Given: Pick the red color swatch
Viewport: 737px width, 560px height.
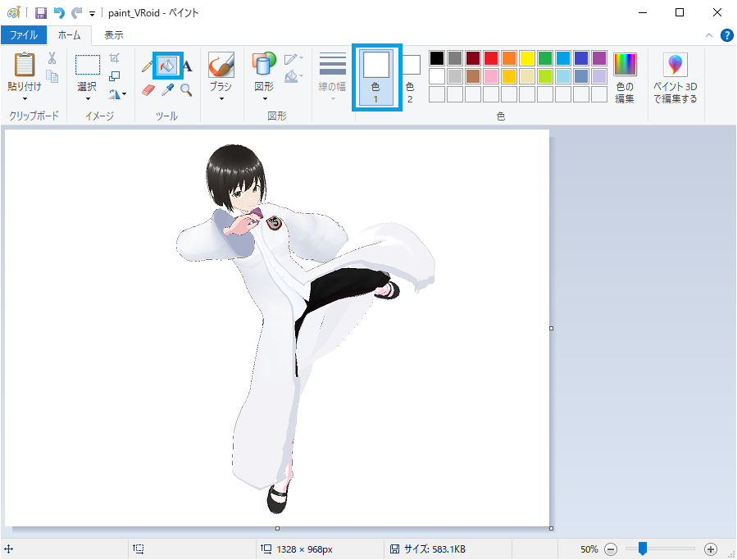Looking at the screenshot, I should (x=491, y=58).
